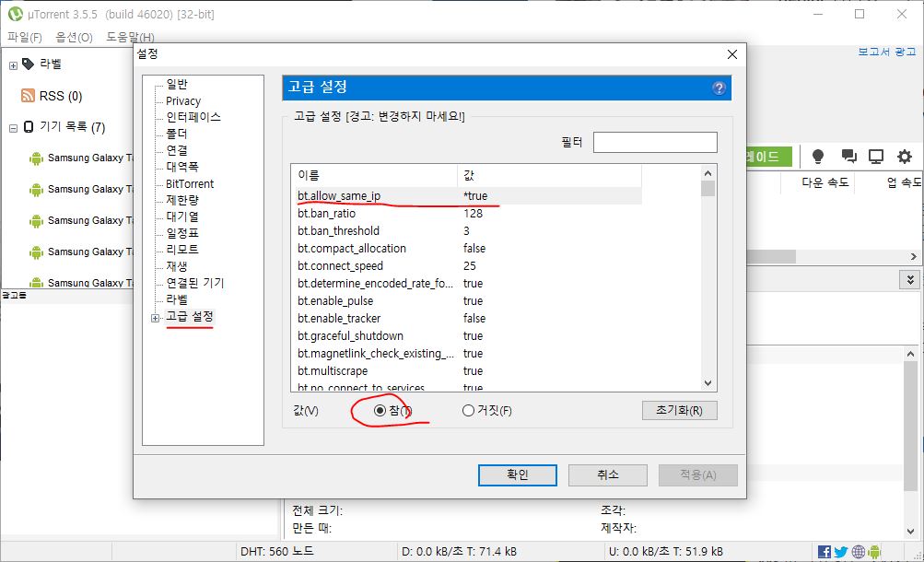Select the bt.connect_speed row
The image size is (924, 562).
point(467,265)
